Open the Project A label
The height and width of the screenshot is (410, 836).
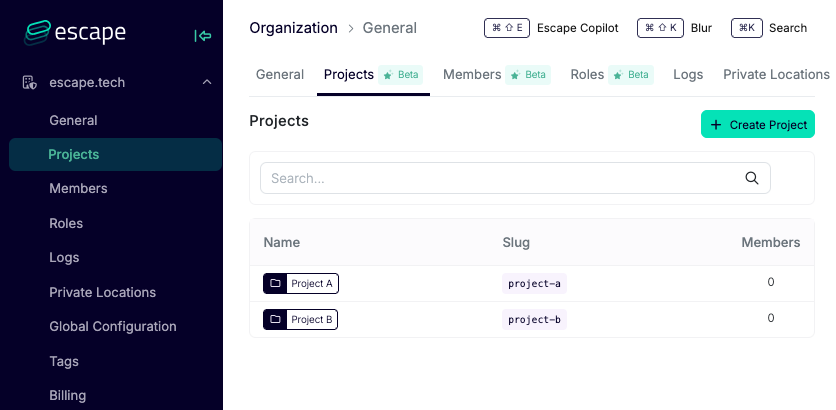click(312, 284)
